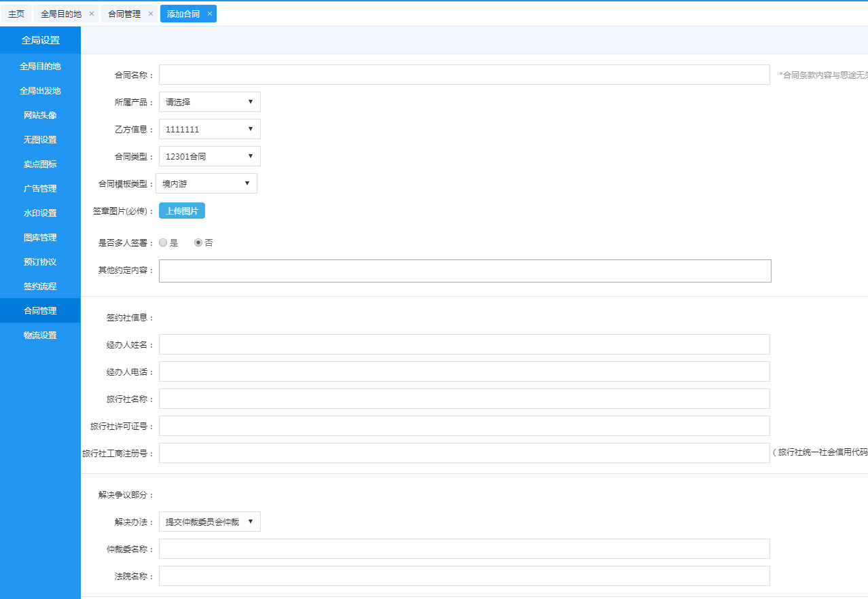Viewport: 868px width, 599px height.
Task: Open 签约流程 sidebar item
Action: (x=40, y=287)
